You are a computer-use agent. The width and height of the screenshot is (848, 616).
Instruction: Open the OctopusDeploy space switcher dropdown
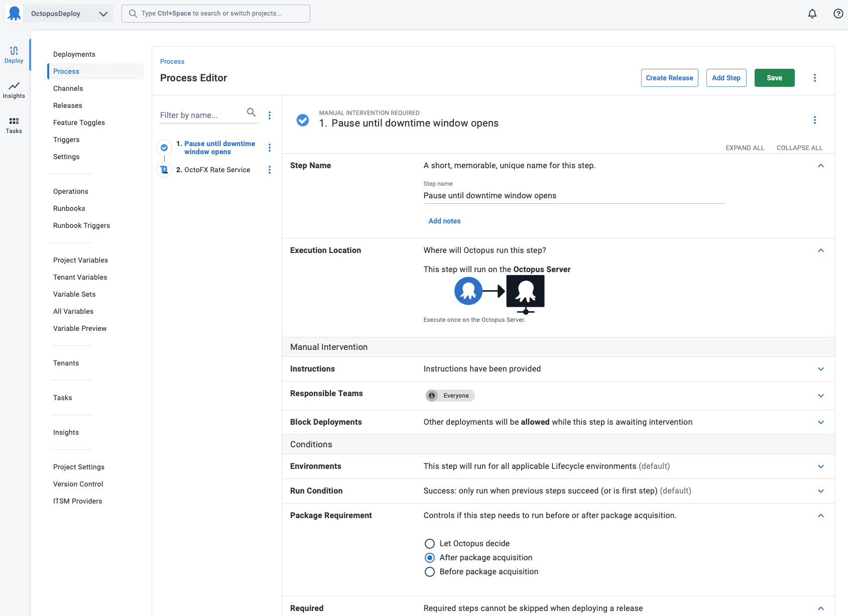click(69, 14)
